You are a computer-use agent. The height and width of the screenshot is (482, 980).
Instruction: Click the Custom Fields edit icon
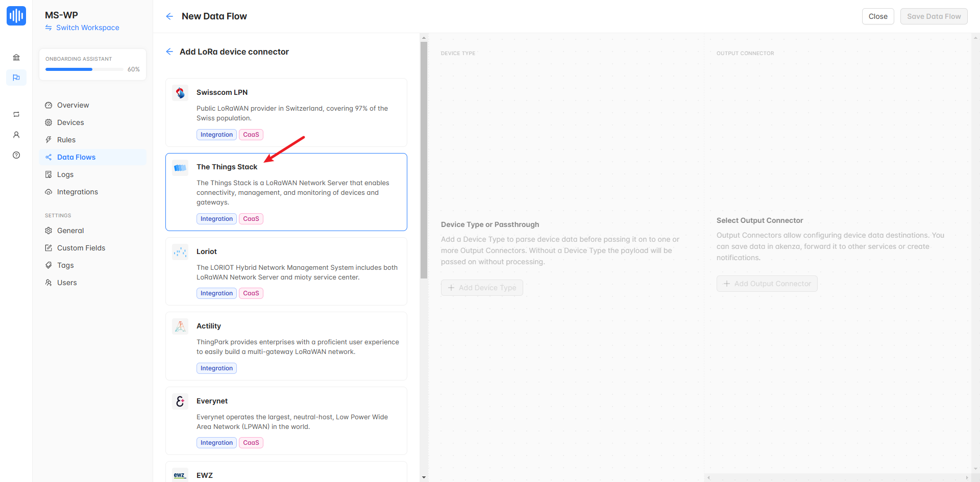[x=48, y=248]
